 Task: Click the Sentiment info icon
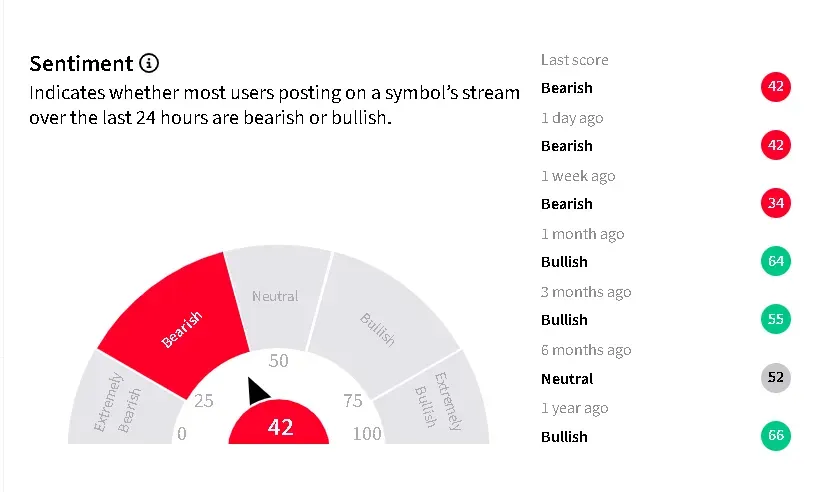click(149, 64)
